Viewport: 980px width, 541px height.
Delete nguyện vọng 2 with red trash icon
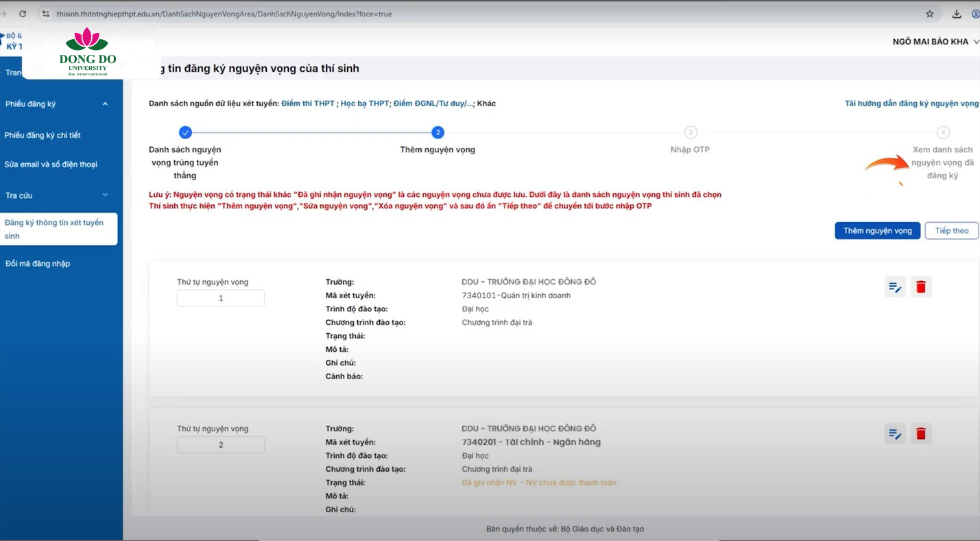point(921,434)
